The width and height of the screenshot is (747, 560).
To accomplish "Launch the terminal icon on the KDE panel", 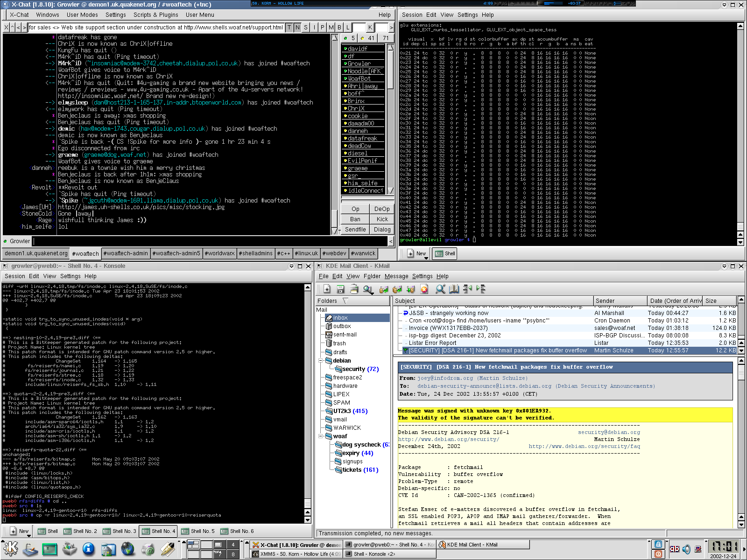I will 49,549.
